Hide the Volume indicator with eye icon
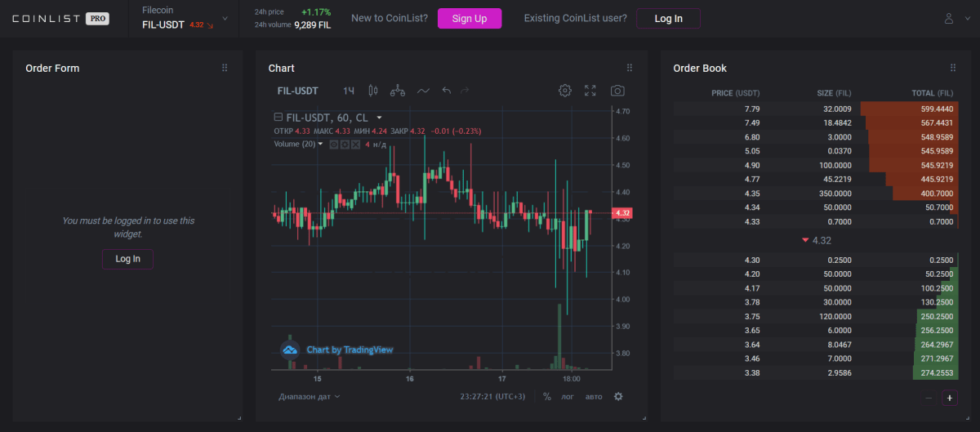 334,145
